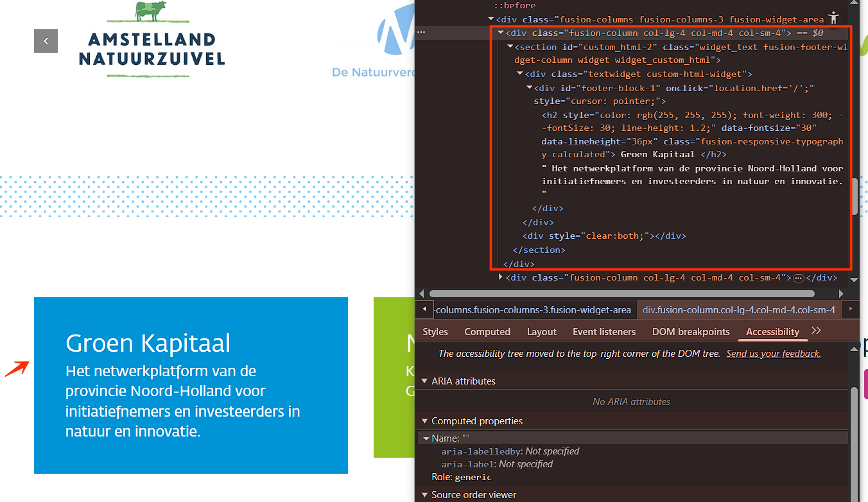Viewport: 868px width, 502px height.
Task: Click the previous carousel arrow button
Action: pos(46,41)
